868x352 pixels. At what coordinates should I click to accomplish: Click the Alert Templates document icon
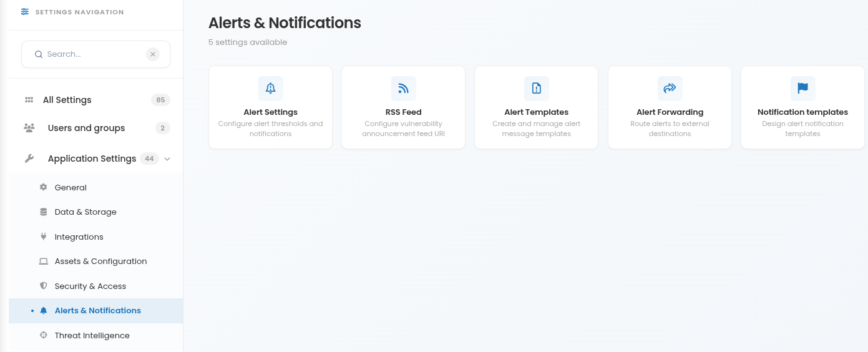537,89
